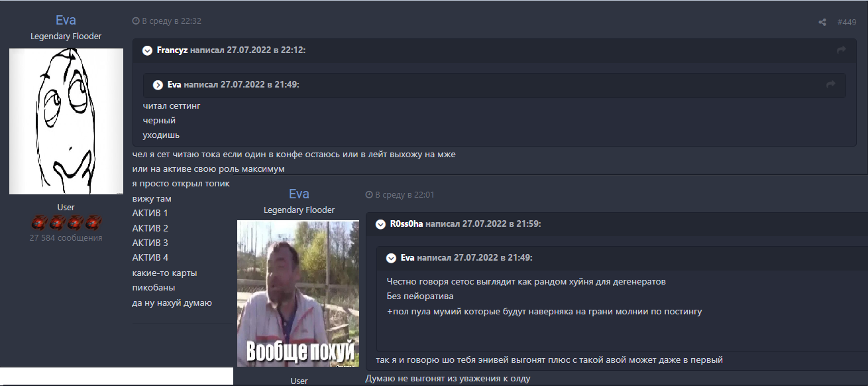This screenshot has height=386, width=868.
Task: Click the jump-to-source arrow on Francyz's quote
Action: pyautogui.click(x=840, y=50)
